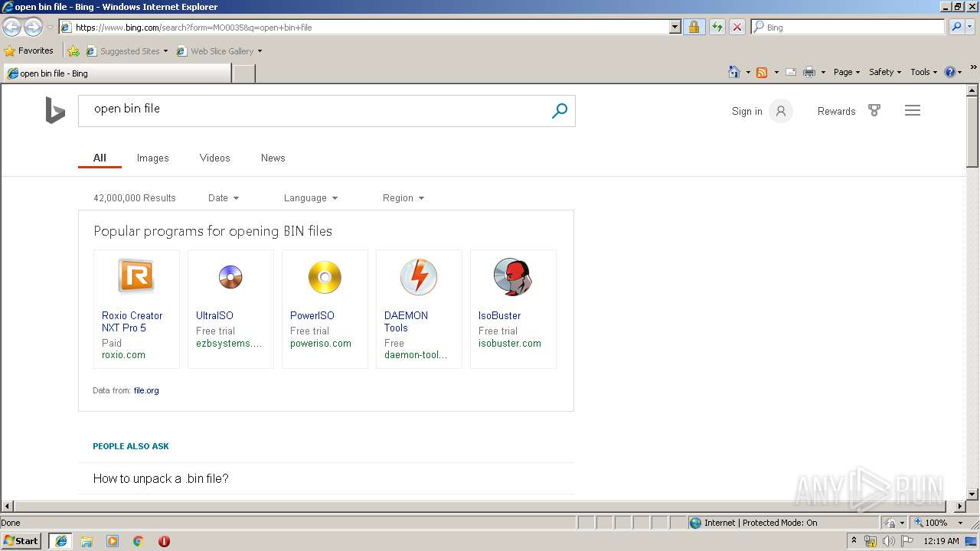This screenshot has width=980, height=551.
Task: Click the RSS Feeds icon
Action: 762,72
